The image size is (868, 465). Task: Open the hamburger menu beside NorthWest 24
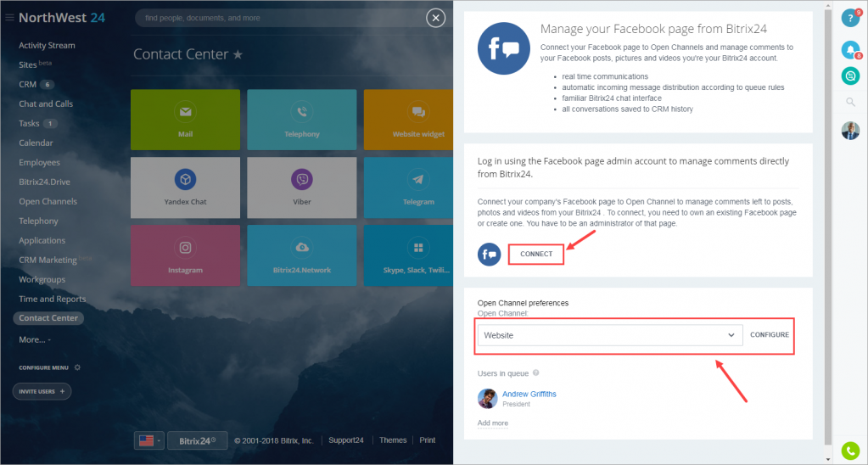pyautogui.click(x=9, y=18)
